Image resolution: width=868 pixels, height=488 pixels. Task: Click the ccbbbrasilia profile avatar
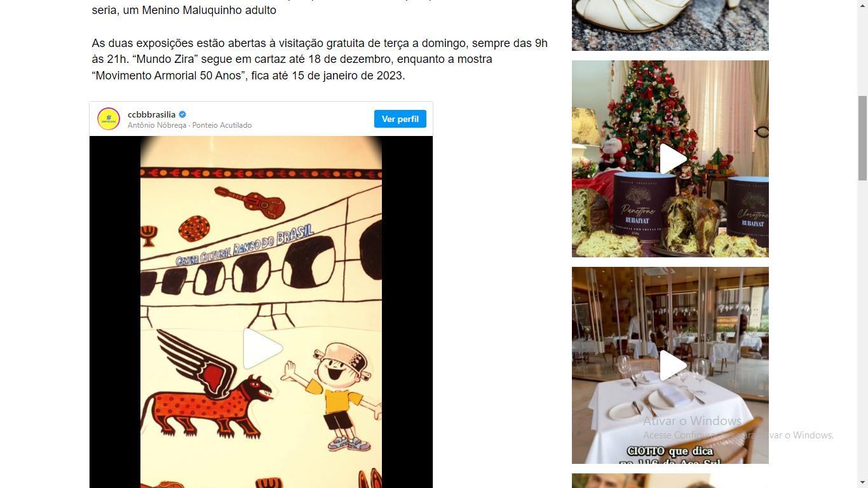109,119
